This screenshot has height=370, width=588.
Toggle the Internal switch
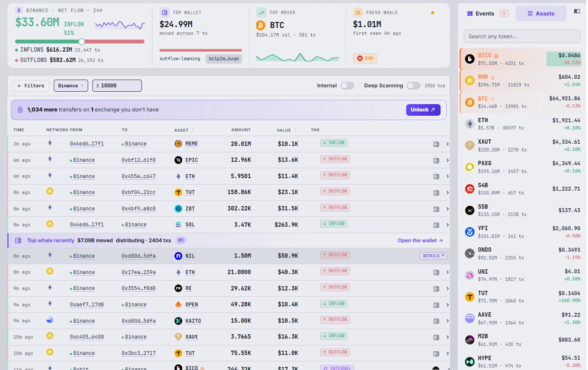(x=347, y=86)
